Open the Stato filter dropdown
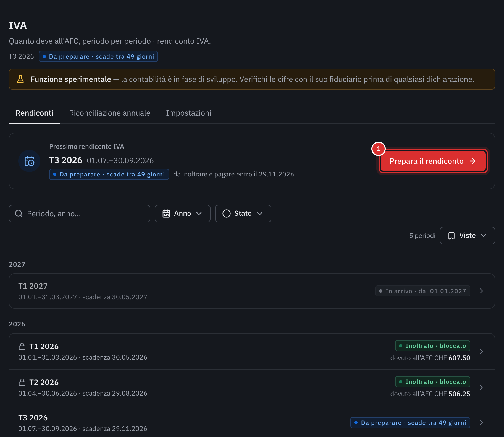 pos(243,214)
